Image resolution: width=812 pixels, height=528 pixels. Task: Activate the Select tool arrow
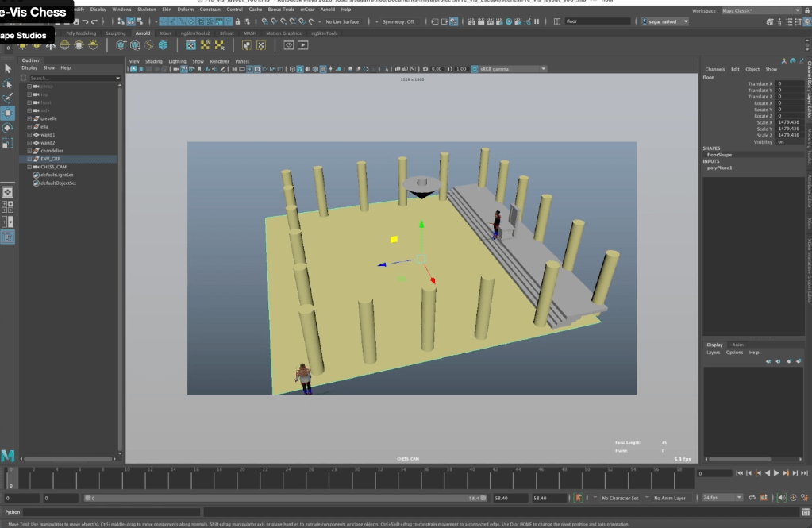tap(8, 68)
